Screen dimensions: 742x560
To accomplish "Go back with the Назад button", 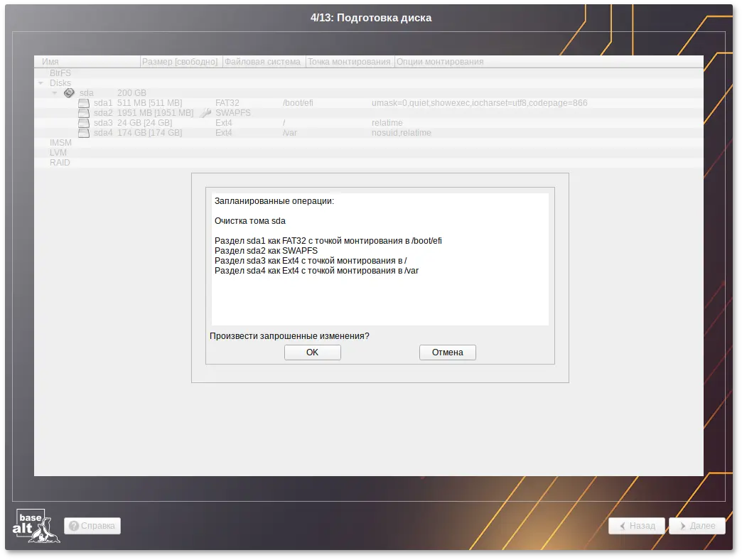I will pos(636,526).
